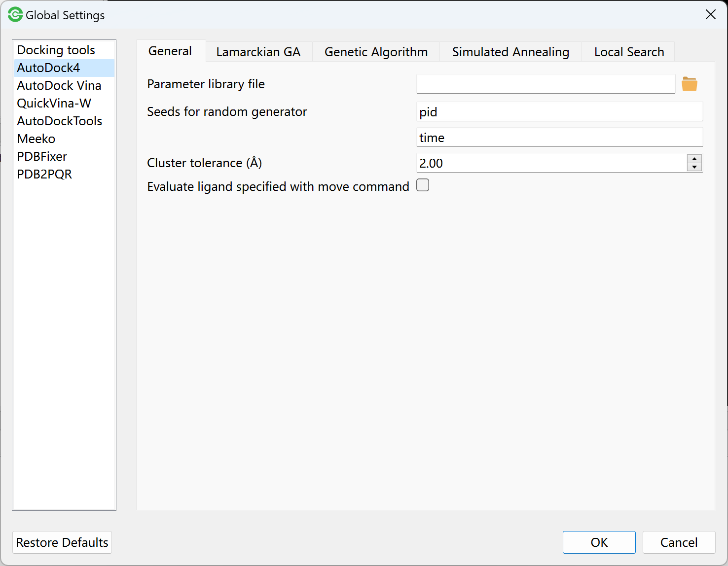Decrease Cluster tolerance with down arrow
The width and height of the screenshot is (728, 566).
(694, 167)
